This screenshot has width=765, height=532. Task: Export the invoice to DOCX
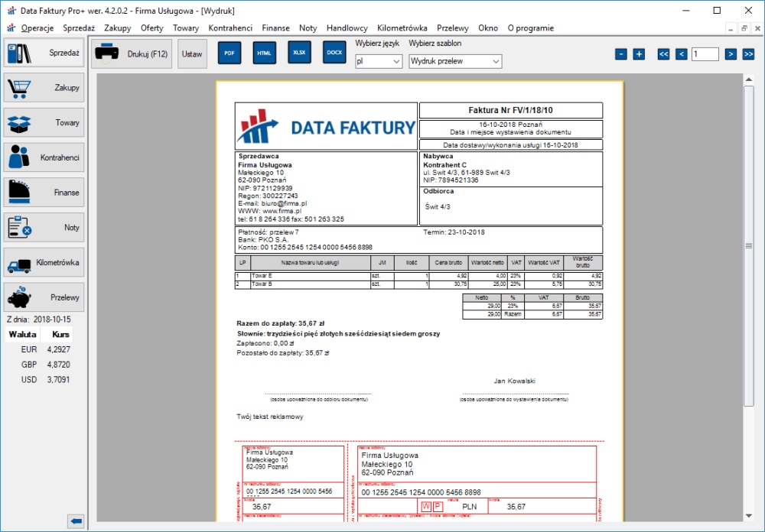click(x=334, y=53)
